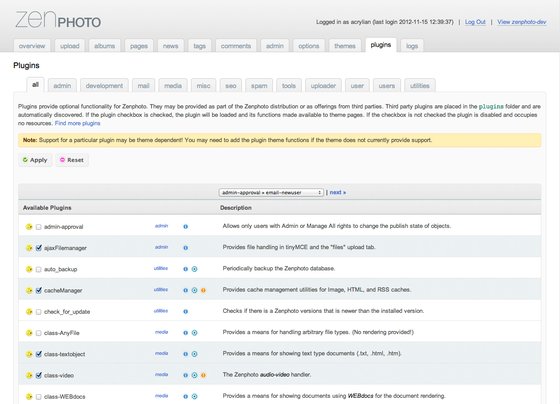Image resolution: width=560 pixels, height=404 pixels.
Task: Enable the class-AnyFile plugin checkbox
Action: (39, 333)
